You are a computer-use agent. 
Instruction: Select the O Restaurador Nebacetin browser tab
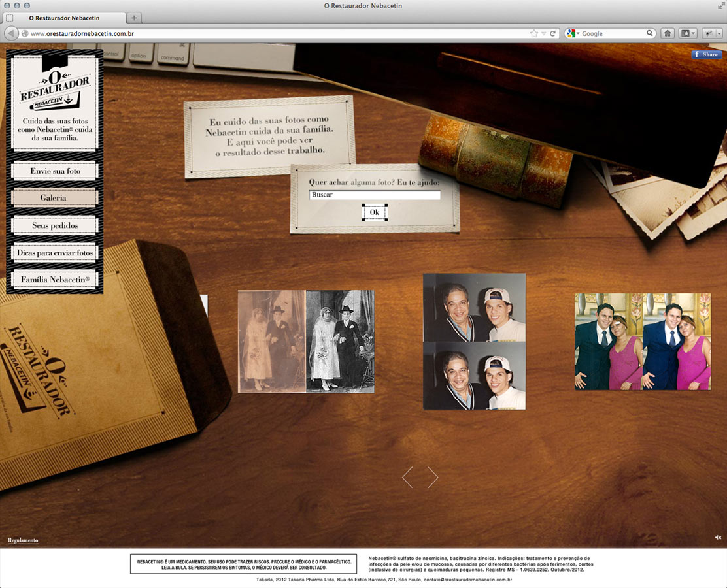(64, 18)
